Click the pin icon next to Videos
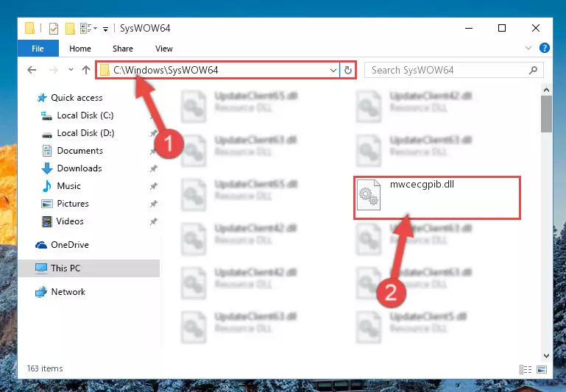 point(153,221)
